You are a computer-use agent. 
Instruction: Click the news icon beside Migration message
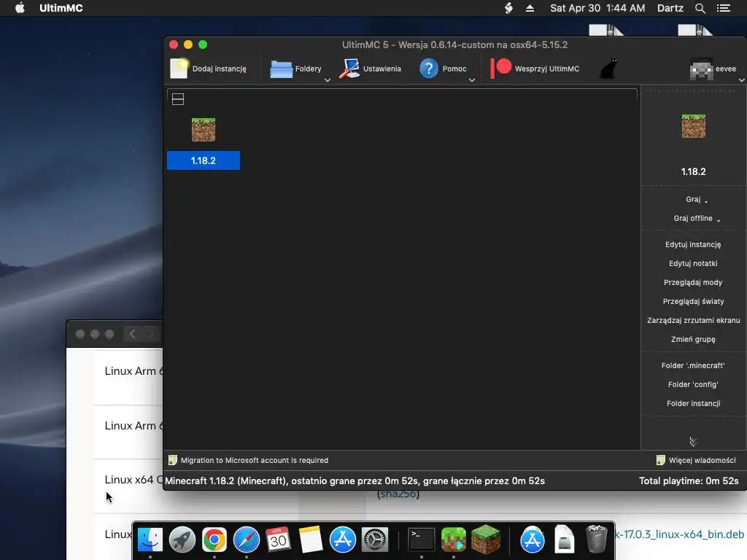click(x=172, y=460)
